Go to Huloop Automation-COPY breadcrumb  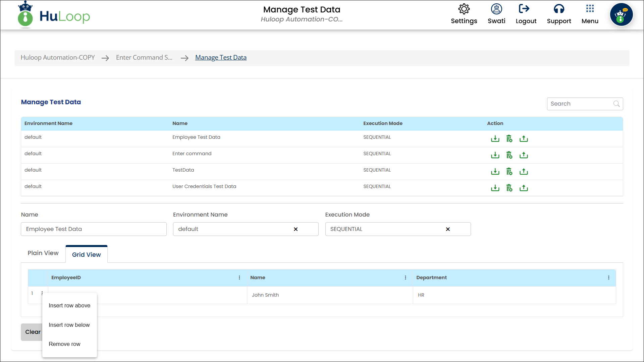58,58
